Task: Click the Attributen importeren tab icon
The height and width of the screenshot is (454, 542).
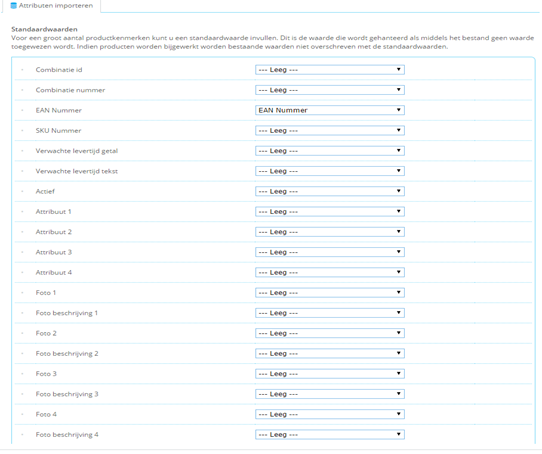Action: pos(14,6)
